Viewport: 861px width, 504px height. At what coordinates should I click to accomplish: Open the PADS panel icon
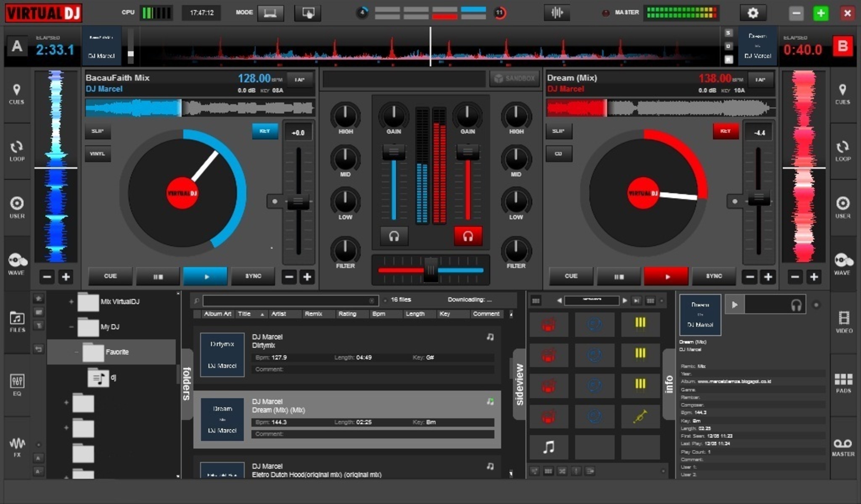point(844,383)
